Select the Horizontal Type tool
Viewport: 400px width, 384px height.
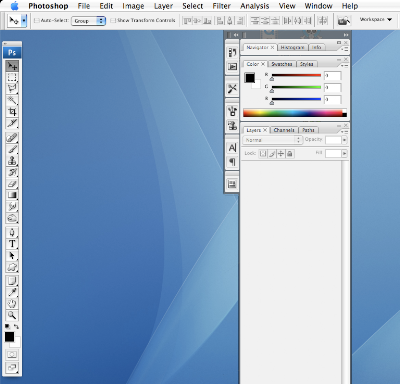pyautogui.click(x=12, y=244)
